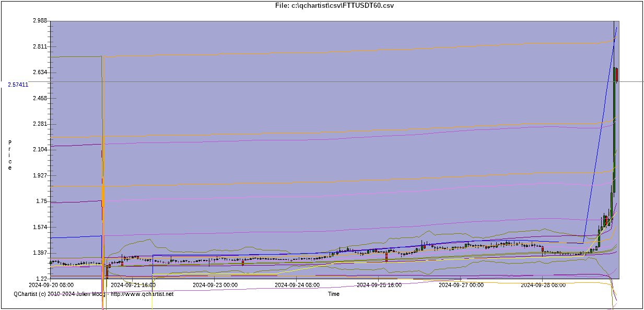Click the 1.75 price axis label
This screenshot has width=644, height=310.
click(x=41, y=201)
